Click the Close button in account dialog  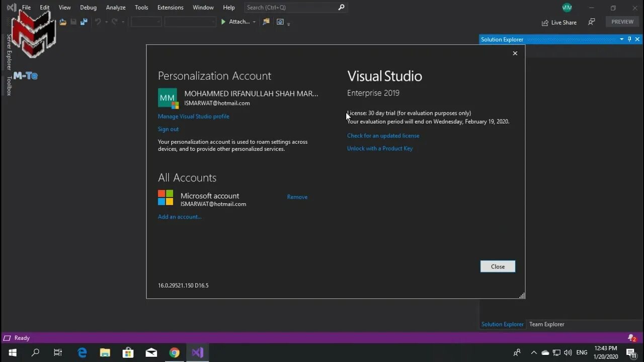pos(498,266)
